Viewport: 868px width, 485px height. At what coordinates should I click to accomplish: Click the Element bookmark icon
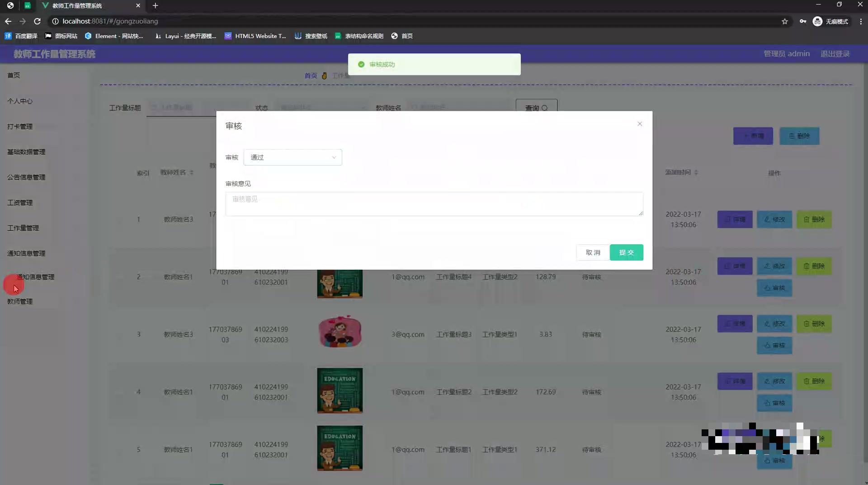click(x=89, y=36)
